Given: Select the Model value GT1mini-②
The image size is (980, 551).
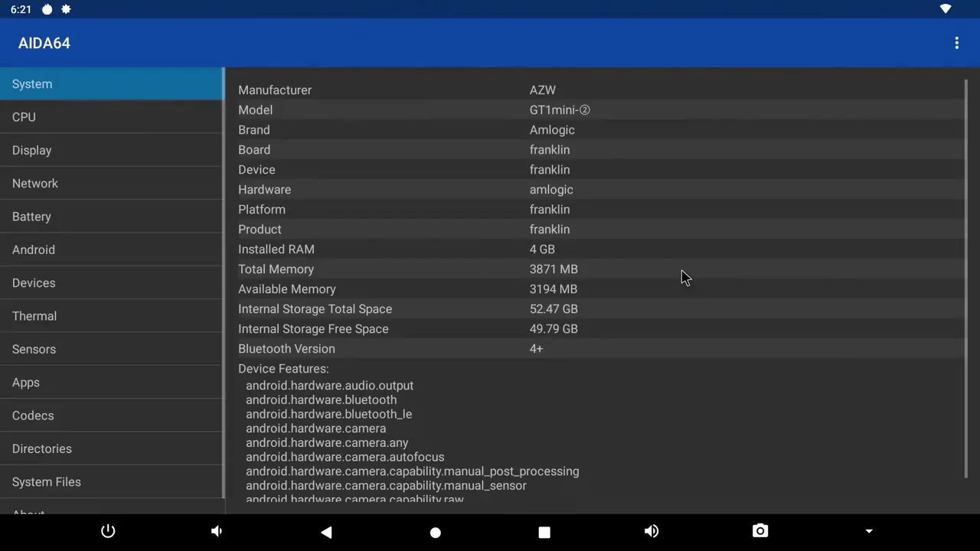Looking at the screenshot, I should pos(560,110).
